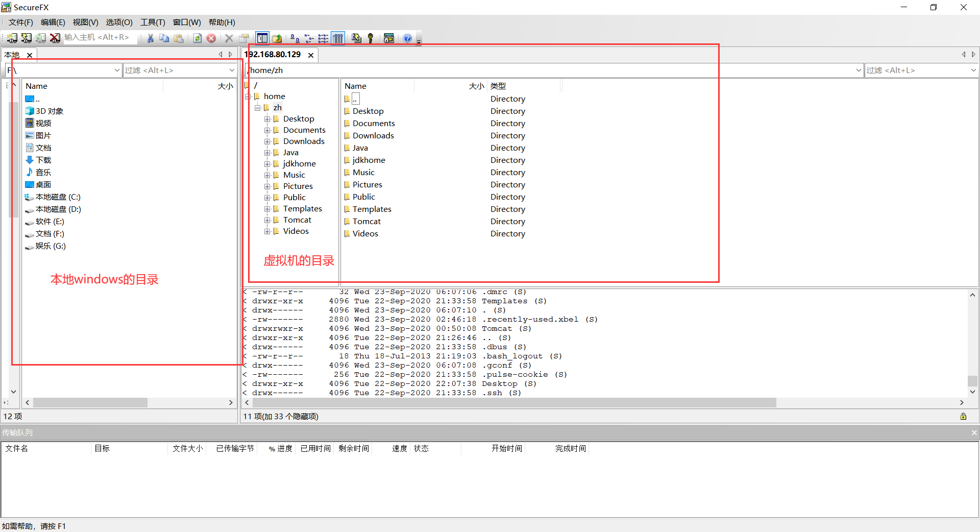Open the 选项(O) menu
This screenshot has height=532, width=980.
(x=119, y=22)
